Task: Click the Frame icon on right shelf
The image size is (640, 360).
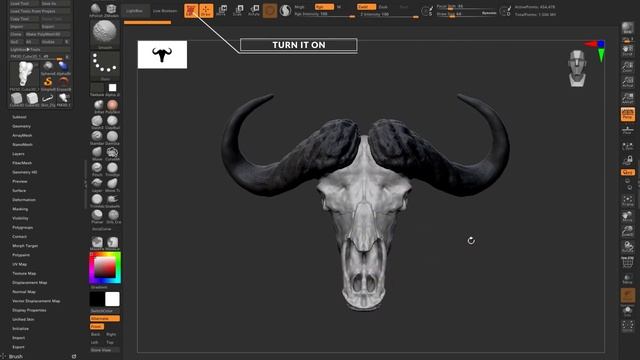Action: [627, 201]
